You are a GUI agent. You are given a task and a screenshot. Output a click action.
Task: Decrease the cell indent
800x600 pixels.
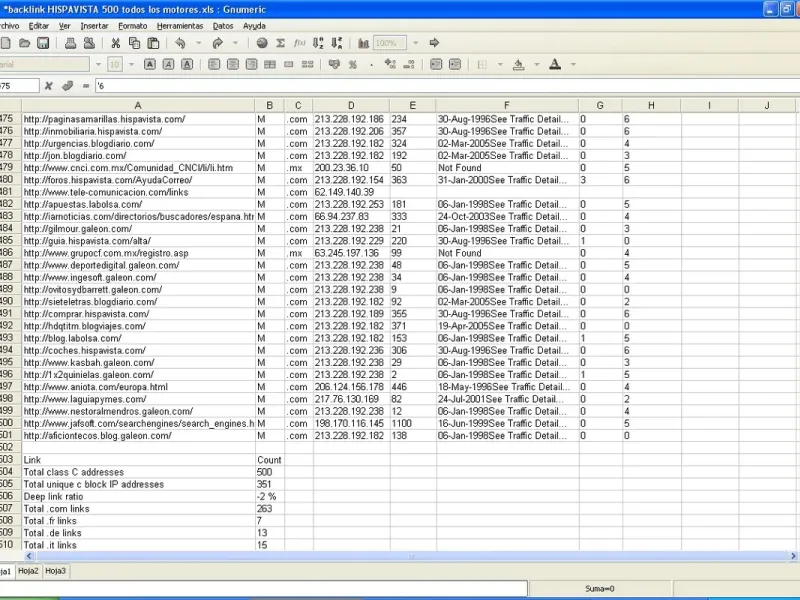436,64
